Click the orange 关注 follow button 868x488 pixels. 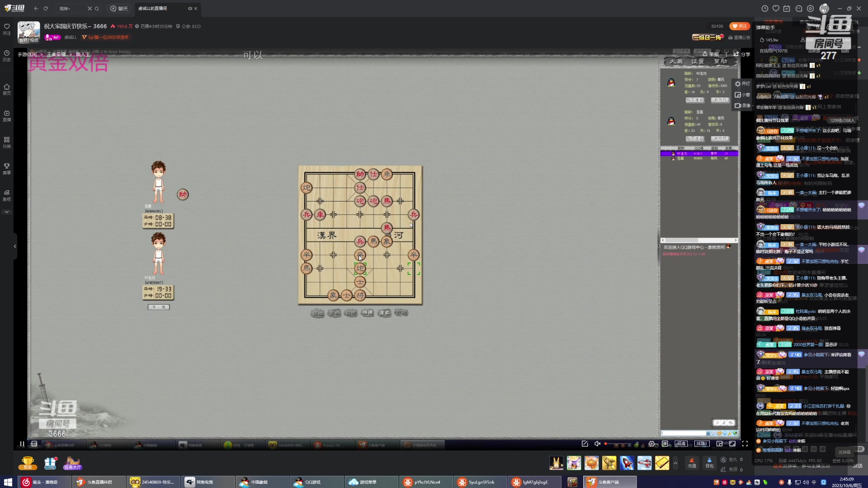[x=740, y=26]
